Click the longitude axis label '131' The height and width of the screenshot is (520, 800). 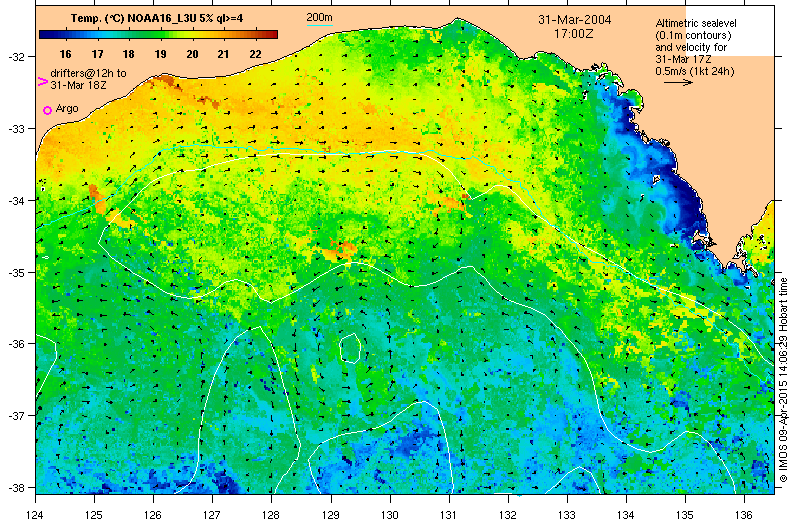(x=448, y=514)
